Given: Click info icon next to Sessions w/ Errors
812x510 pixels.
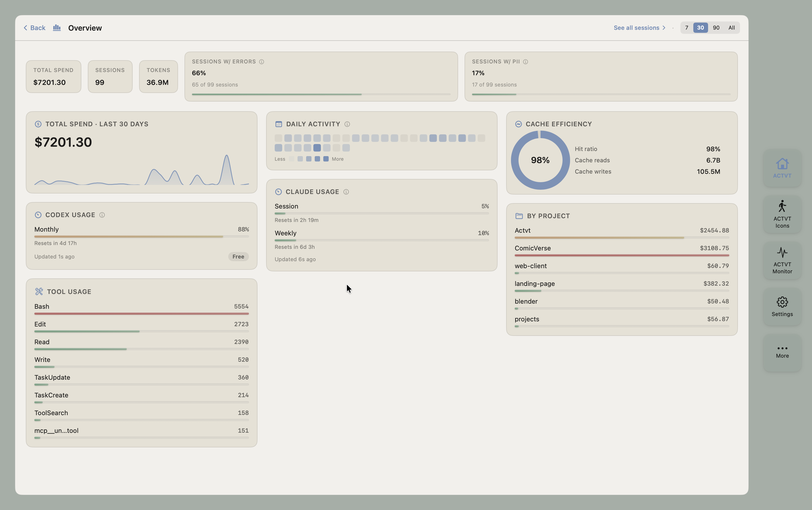Looking at the screenshot, I should [x=261, y=62].
